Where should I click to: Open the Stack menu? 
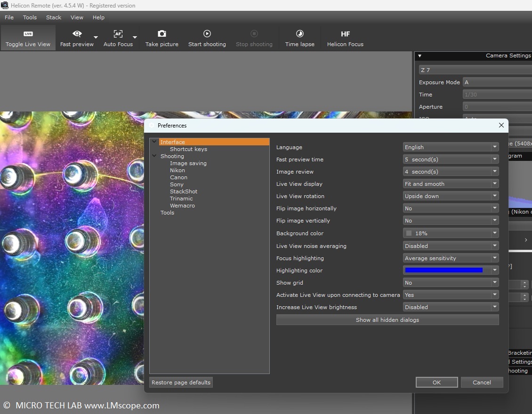pyautogui.click(x=54, y=17)
